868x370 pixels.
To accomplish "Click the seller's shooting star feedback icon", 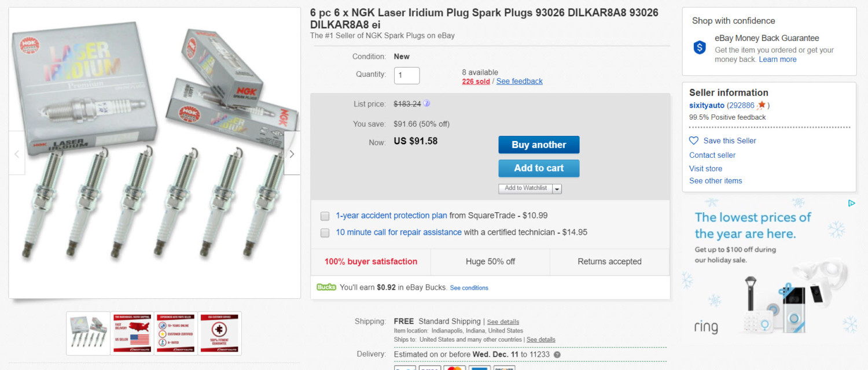I will [x=762, y=105].
